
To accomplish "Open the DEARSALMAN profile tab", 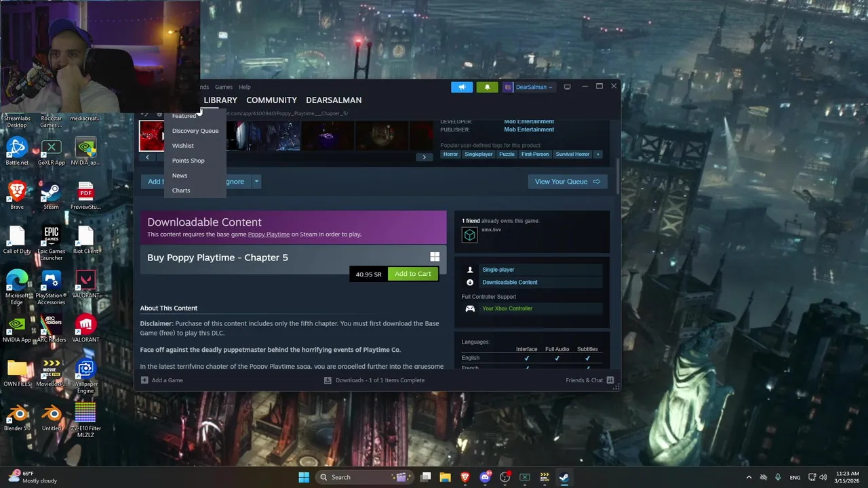I will [x=334, y=100].
